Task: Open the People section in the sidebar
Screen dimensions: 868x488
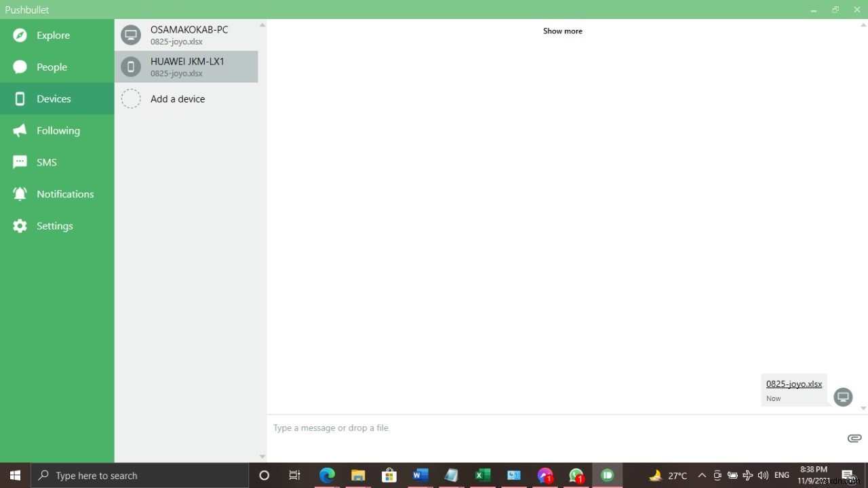Action: click(50, 67)
